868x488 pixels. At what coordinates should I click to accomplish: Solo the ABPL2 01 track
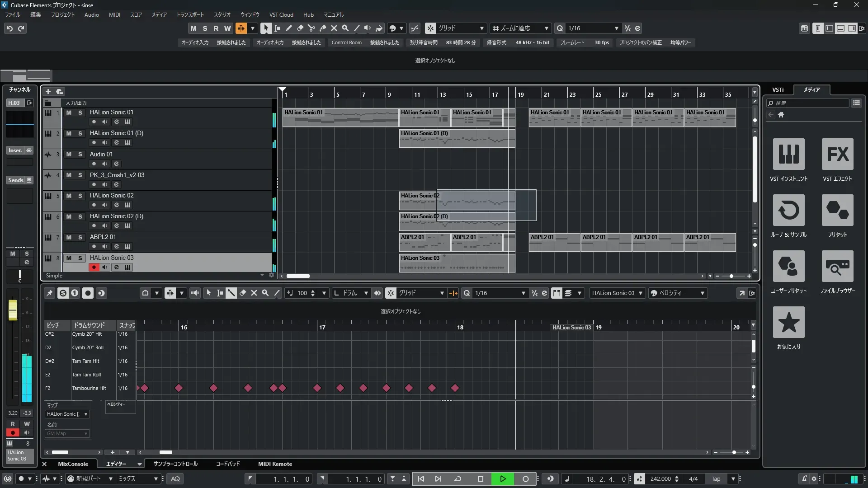(x=80, y=237)
